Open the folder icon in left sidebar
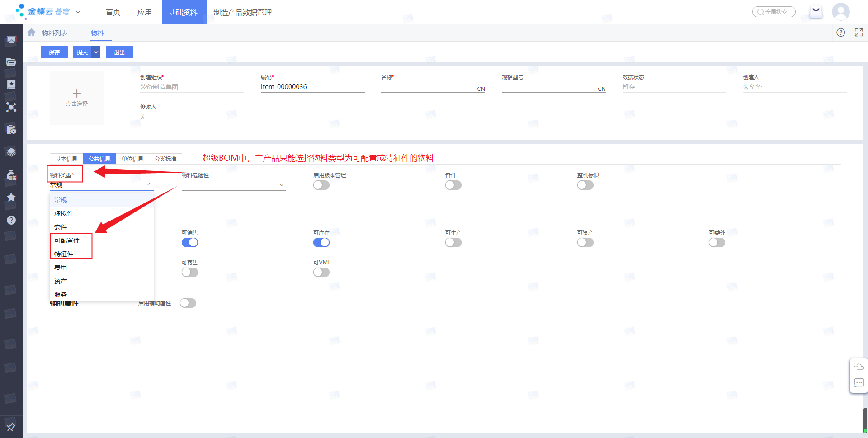Viewport: 868px width, 438px height. point(11,62)
